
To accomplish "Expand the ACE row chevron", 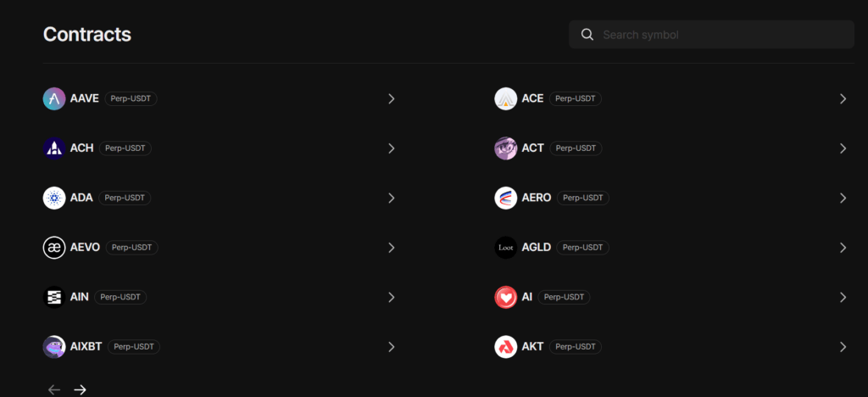I will [x=843, y=98].
